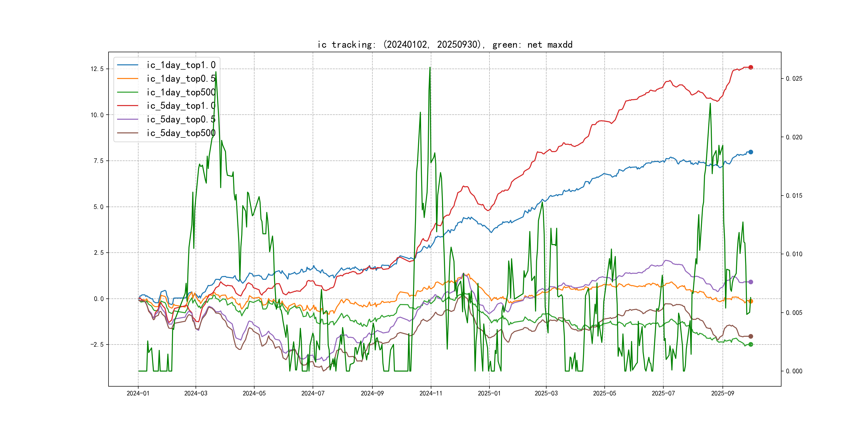Click the red endpoint dot marker
Viewport: 868px width, 434px height.
tap(750, 68)
